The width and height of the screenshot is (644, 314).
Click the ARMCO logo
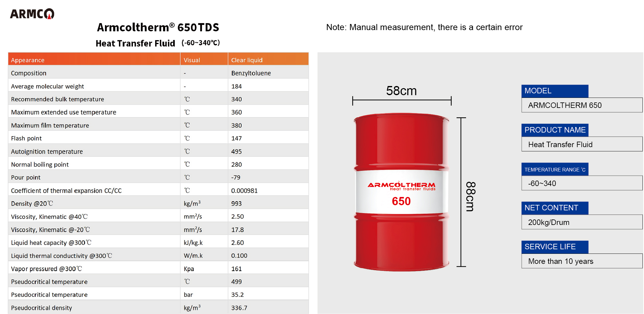32,14
